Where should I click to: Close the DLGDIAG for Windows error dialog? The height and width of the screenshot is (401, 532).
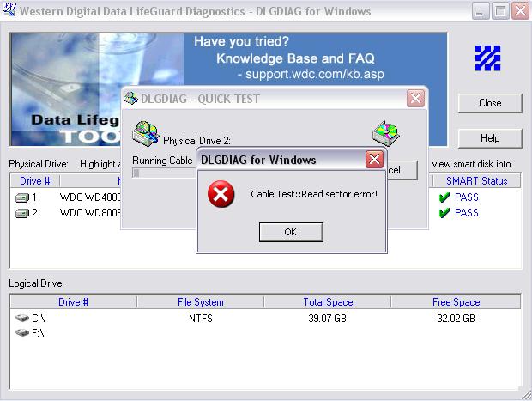pos(374,159)
